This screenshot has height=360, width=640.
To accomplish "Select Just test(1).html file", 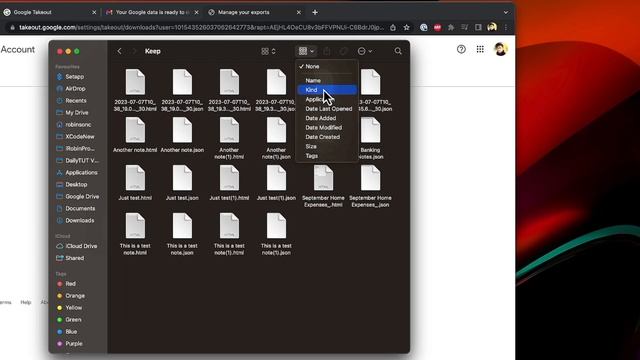I will coord(229,183).
